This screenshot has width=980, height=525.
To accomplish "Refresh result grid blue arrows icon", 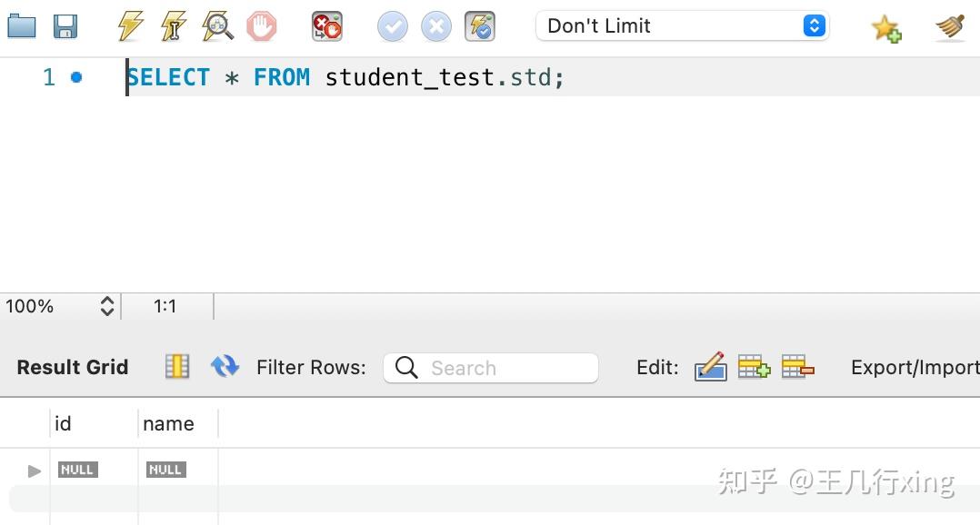I will pos(225,366).
